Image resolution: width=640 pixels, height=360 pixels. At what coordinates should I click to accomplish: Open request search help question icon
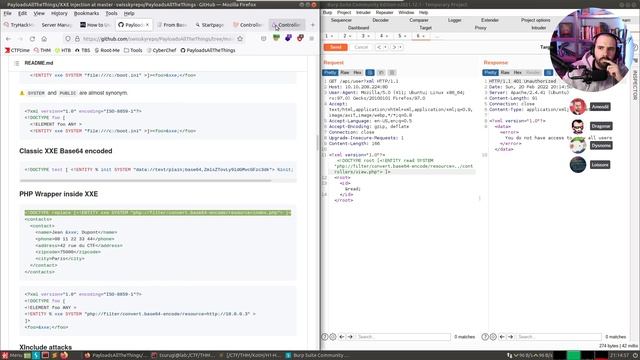tap(325, 337)
